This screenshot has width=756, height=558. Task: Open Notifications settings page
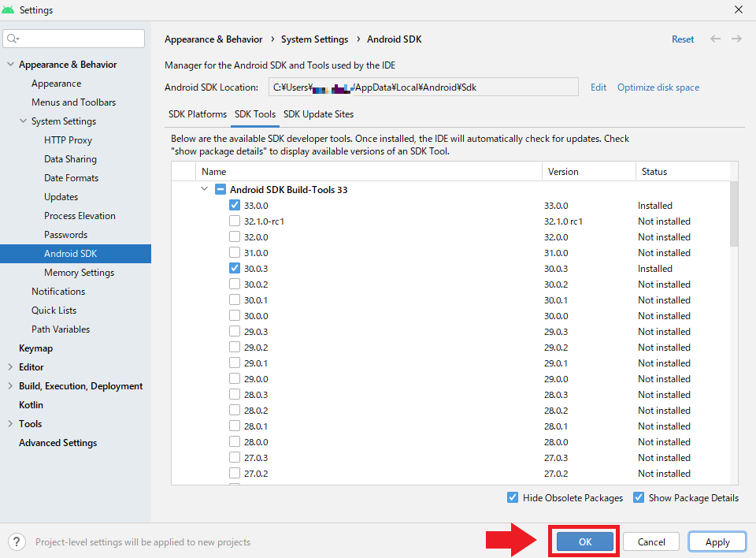[58, 291]
